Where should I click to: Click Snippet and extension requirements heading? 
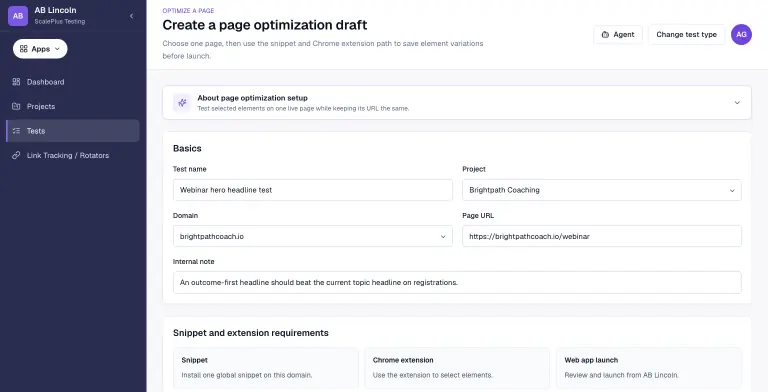point(250,333)
